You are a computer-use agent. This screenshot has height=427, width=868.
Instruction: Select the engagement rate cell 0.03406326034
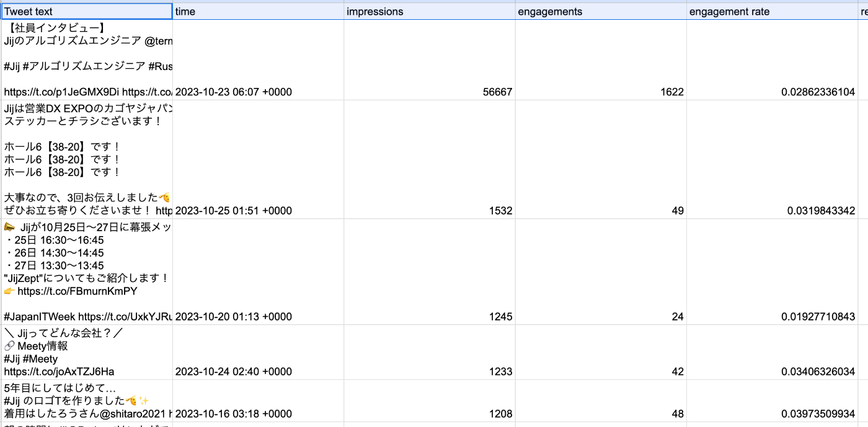pyautogui.click(x=772, y=352)
